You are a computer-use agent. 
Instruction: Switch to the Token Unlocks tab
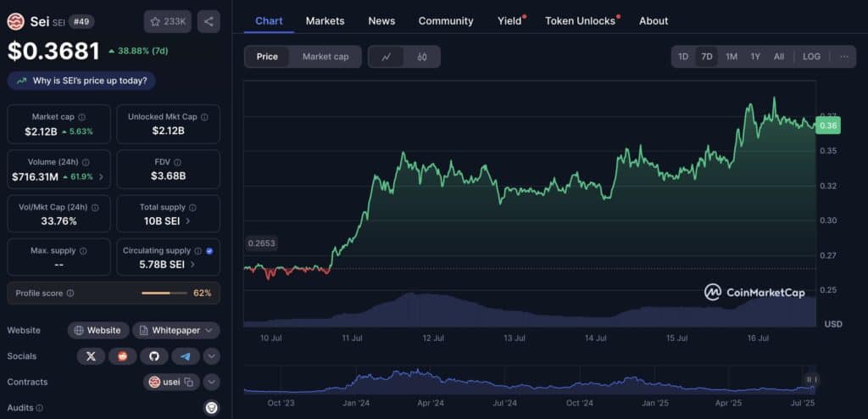[581, 20]
